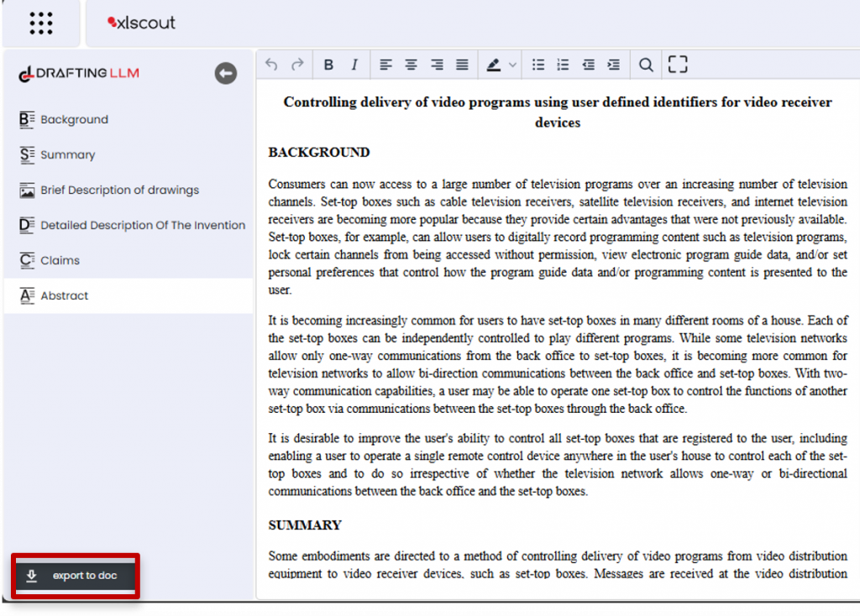This screenshot has width=860, height=616.
Task: Switch the editor to fullscreen mode
Action: pyautogui.click(x=678, y=64)
